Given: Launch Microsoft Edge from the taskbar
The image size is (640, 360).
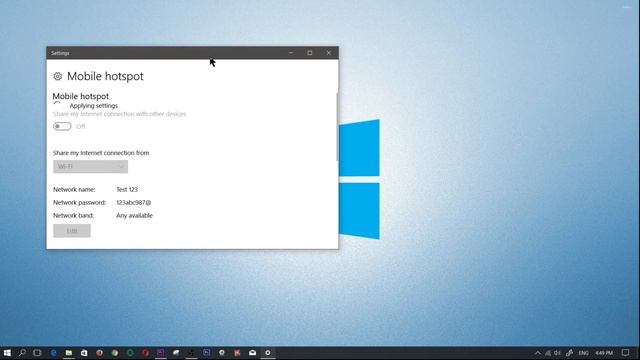Looking at the screenshot, I should [x=53, y=353].
